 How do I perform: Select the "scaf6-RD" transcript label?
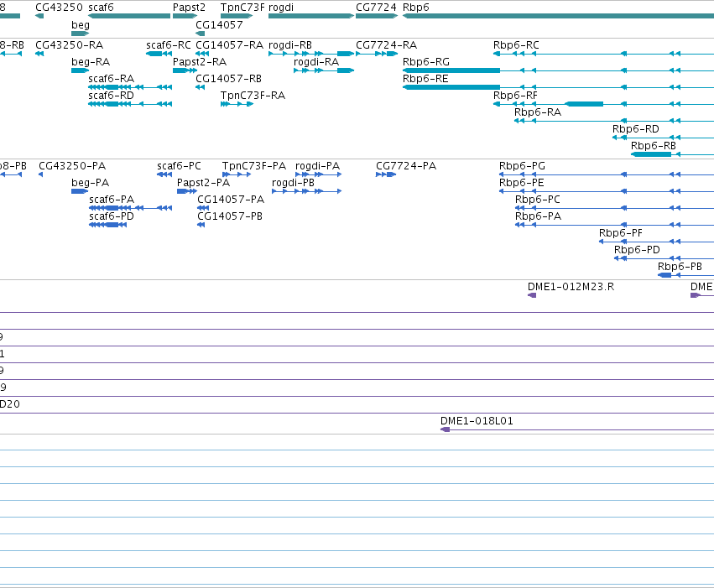111,96
